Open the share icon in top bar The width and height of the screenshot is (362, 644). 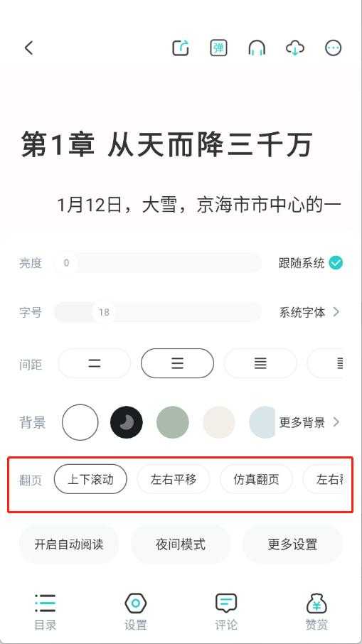click(x=181, y=48)
